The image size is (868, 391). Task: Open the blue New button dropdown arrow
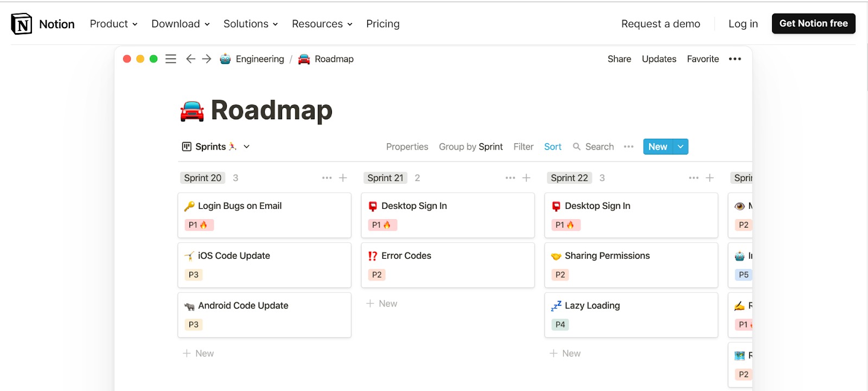tap(680, 147)
